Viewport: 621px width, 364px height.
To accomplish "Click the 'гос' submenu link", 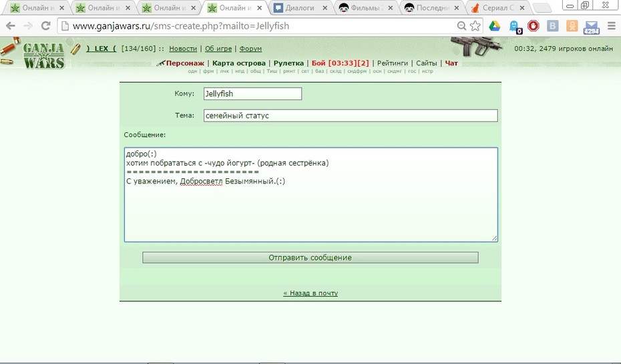I will [412, 71].
